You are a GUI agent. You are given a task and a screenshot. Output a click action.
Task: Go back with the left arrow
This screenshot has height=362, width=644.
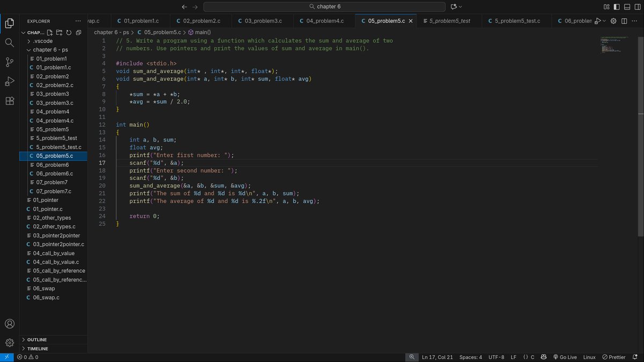point(185,6)
